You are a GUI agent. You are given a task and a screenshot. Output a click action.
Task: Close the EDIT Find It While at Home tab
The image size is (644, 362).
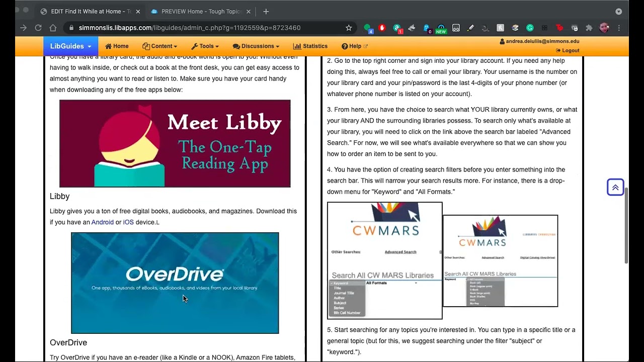(x=138, y=12)
